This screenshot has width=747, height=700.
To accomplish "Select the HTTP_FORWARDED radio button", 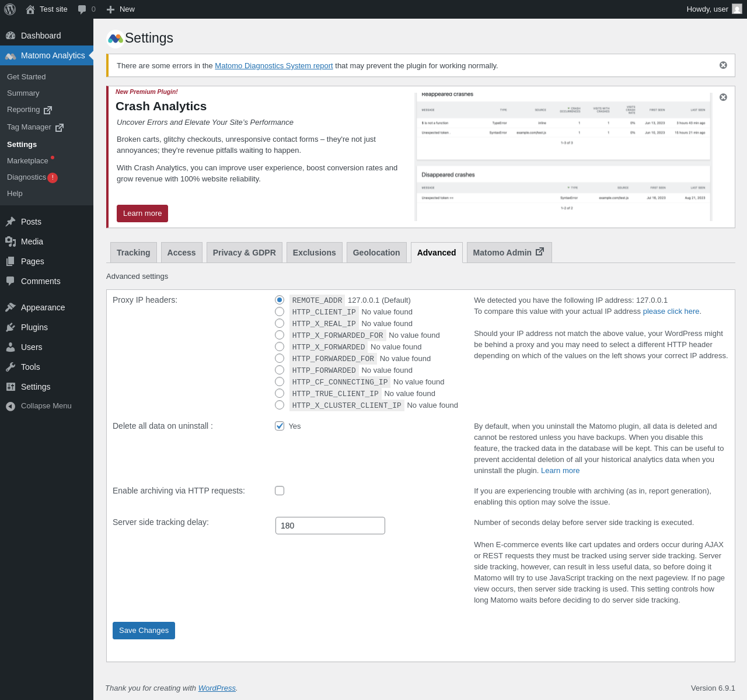I will click(280, 370).
